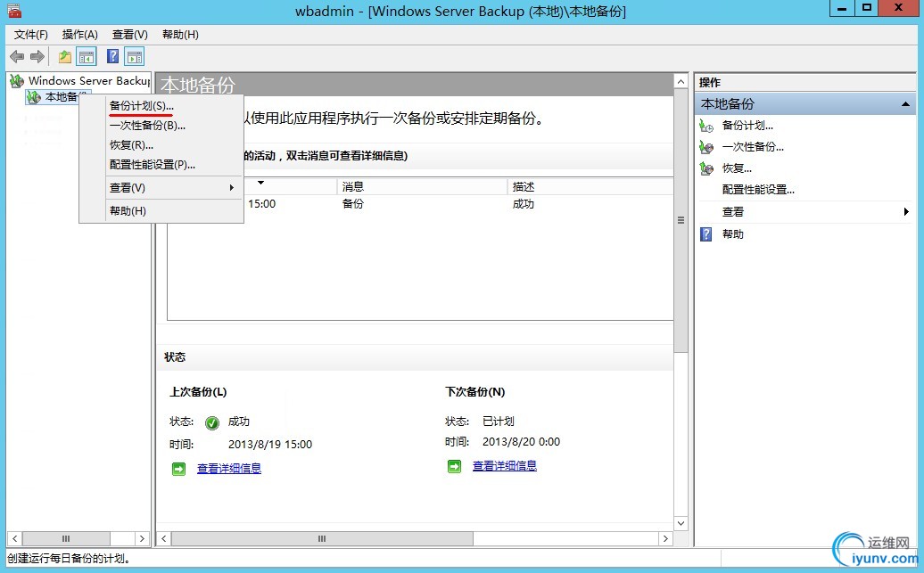Click the 一次性备份 icon in actions pane
924x573 pixels.
[706, 147]
